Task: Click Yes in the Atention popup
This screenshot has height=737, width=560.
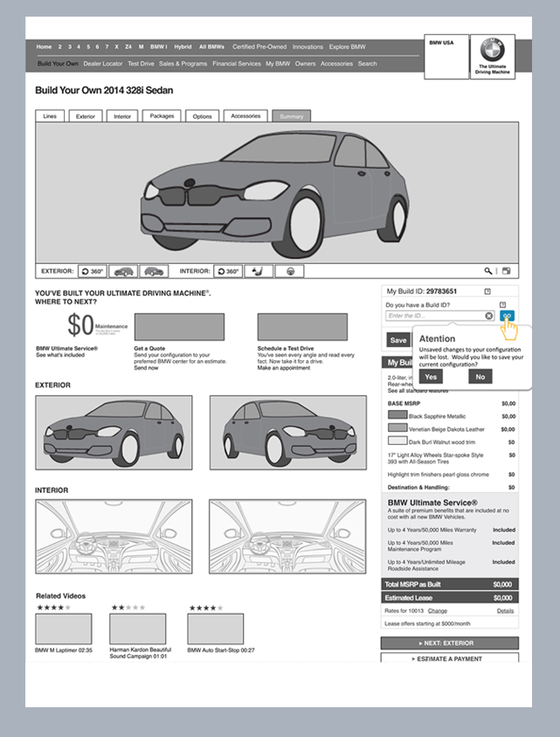Action: coord(431,377)
